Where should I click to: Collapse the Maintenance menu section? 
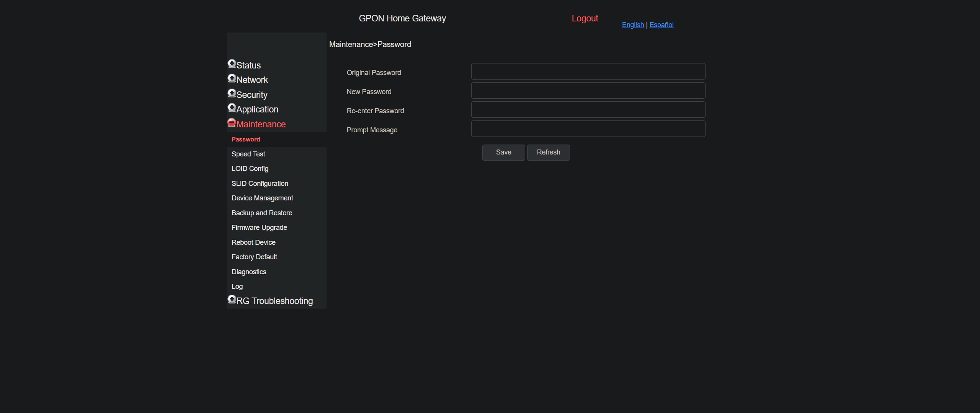[261, 124]
